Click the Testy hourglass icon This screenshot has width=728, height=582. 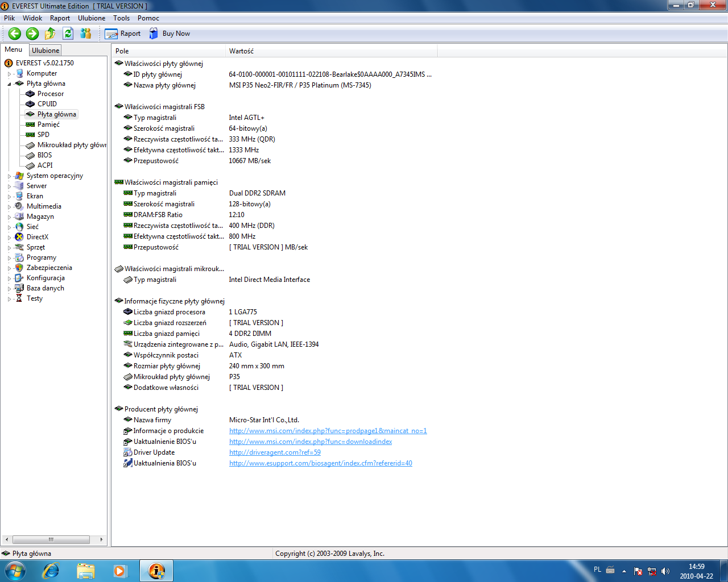point(19,298)
